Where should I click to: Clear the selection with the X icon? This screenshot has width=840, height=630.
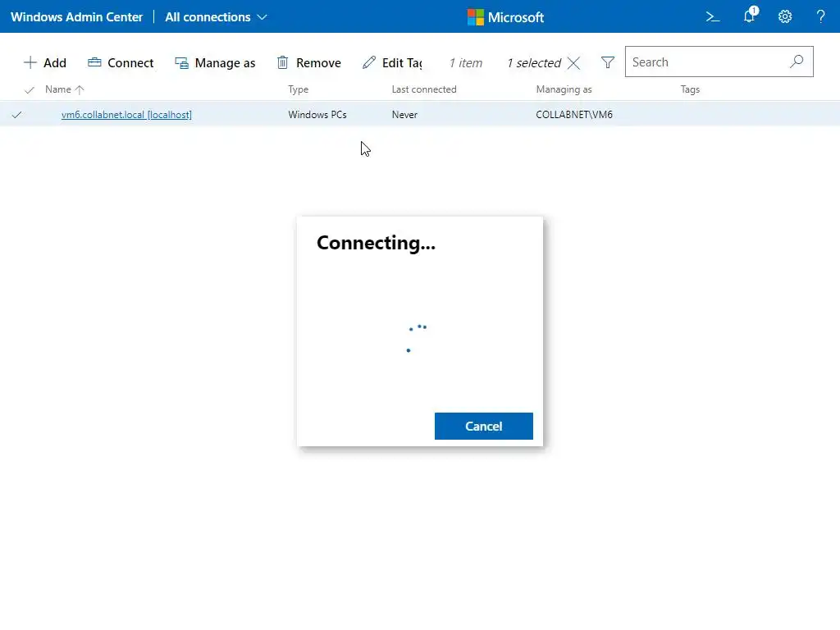(x=573, y=63)
